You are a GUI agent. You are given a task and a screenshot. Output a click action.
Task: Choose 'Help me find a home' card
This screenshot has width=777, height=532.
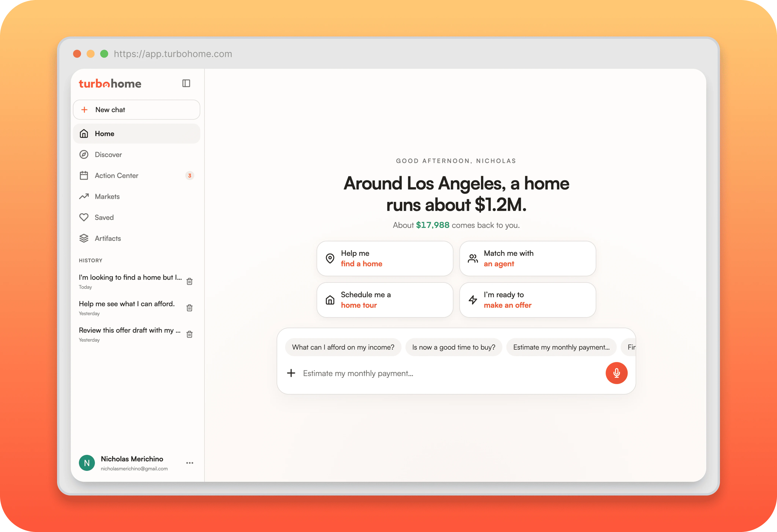point(385,259)
